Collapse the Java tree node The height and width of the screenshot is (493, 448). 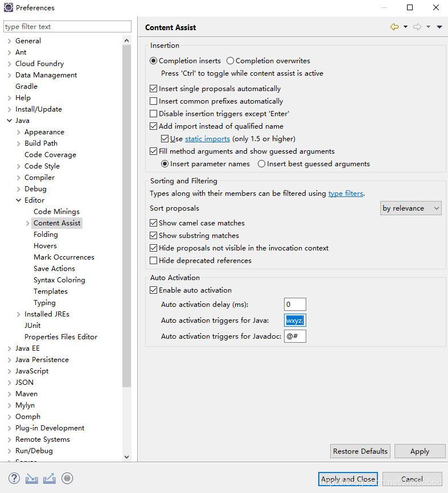(x=10, y=121)
